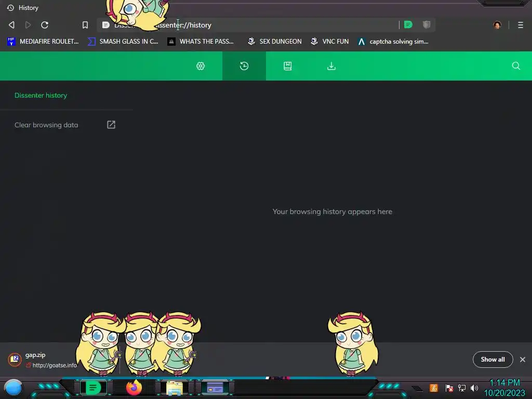Launch Firefox from the taskbar
This screenshot has height=399, width=532.
[134, 388]
